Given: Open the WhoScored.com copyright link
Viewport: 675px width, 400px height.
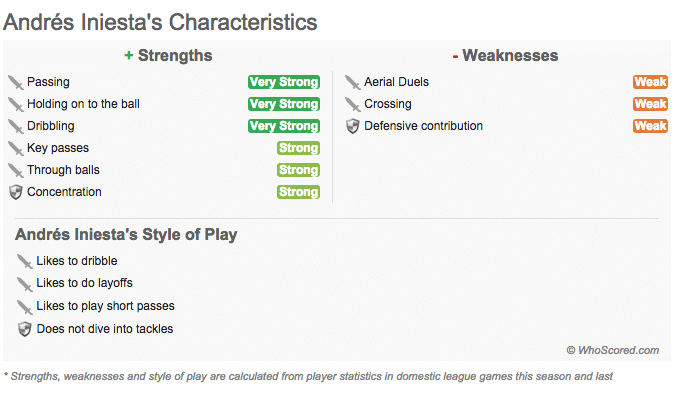Looking at the screenshot, I should click(x=612, y=350).
